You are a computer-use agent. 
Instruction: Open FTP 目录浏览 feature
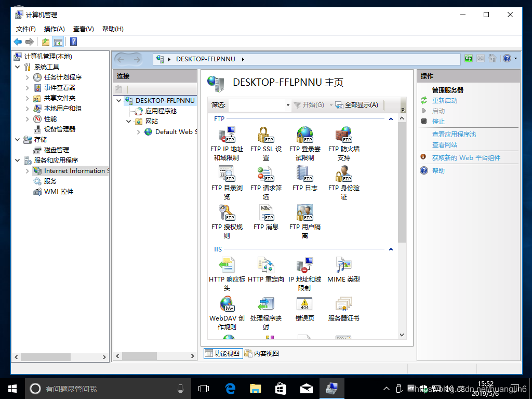click(227, 183)
